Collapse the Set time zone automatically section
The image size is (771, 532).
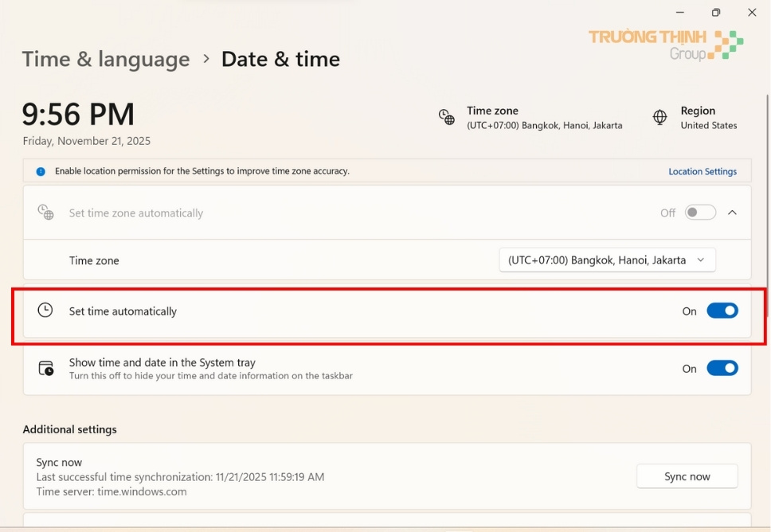coord(733,213)
